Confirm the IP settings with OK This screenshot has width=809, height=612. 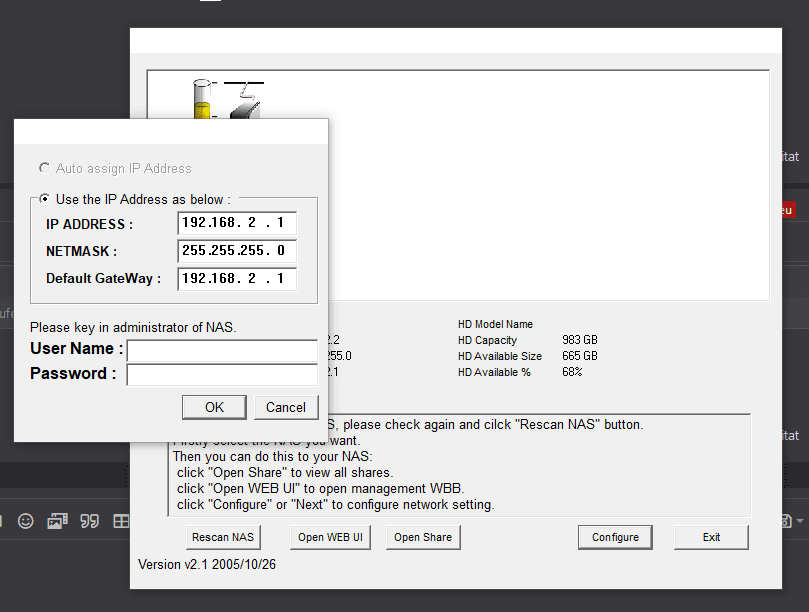point(214,407)
